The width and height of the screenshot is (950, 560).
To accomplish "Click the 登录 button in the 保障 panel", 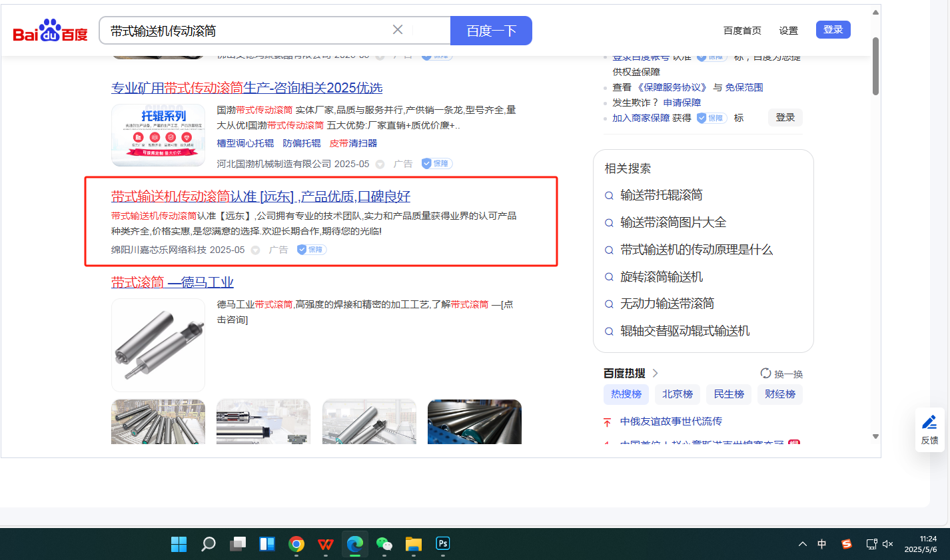I will point(785,118).
